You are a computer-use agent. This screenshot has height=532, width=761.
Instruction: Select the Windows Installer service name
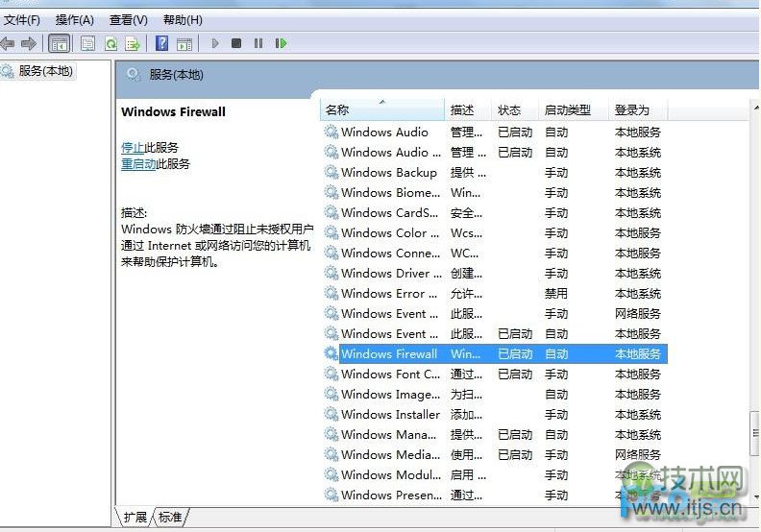click(390, 414)
